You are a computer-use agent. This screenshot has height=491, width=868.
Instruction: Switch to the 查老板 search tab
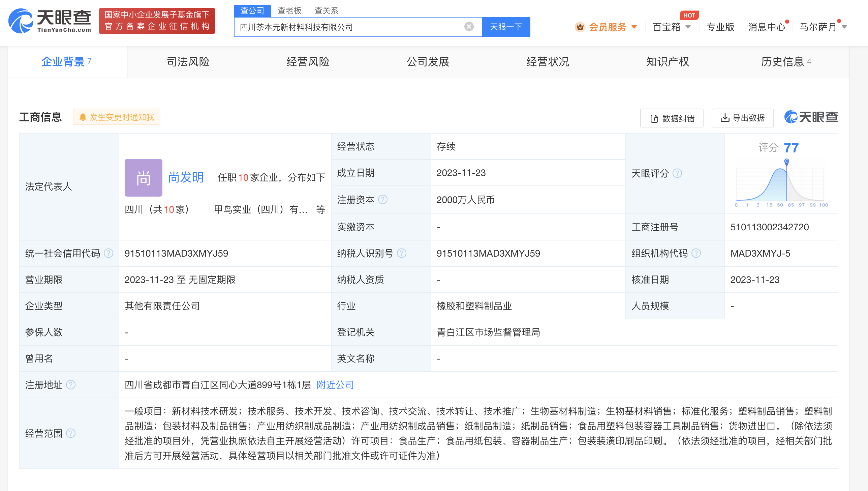click(x=289, y=11)
